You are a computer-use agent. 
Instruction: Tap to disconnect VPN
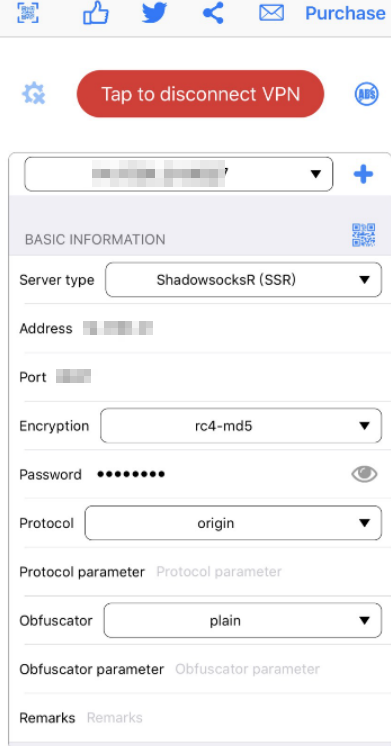(x=200, y=94)
